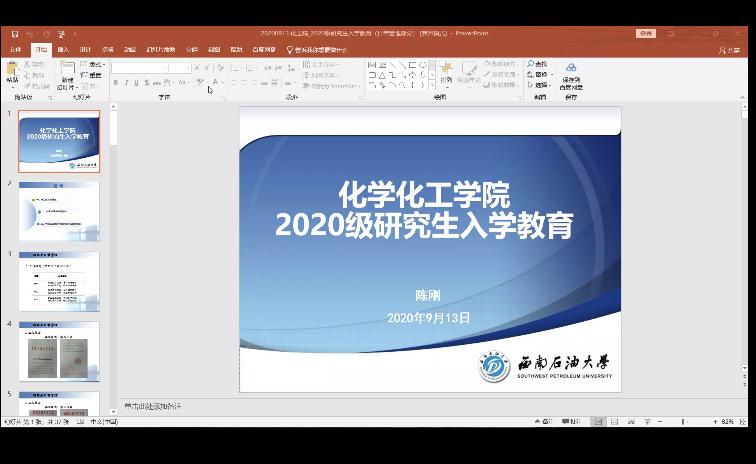Toggle Underline formatting button

138,83
